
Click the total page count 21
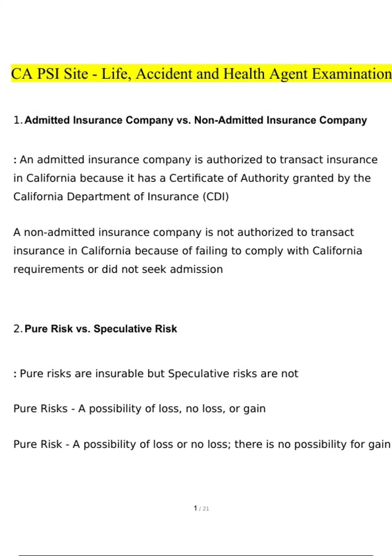click(x=206, y=509)
